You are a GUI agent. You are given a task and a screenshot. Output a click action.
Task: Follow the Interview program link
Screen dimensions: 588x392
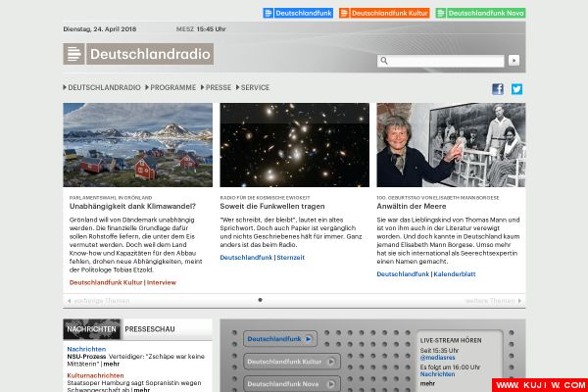tap(162, 282)
